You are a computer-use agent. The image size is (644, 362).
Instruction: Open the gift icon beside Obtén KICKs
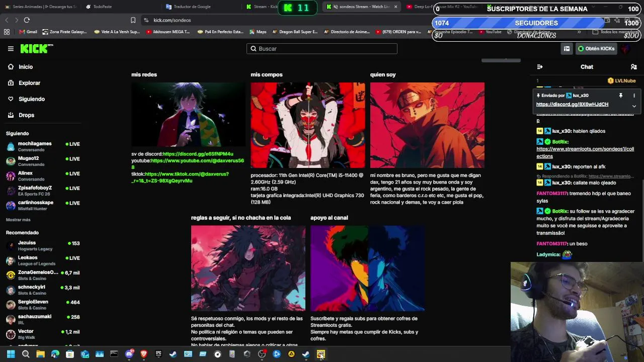567,49
